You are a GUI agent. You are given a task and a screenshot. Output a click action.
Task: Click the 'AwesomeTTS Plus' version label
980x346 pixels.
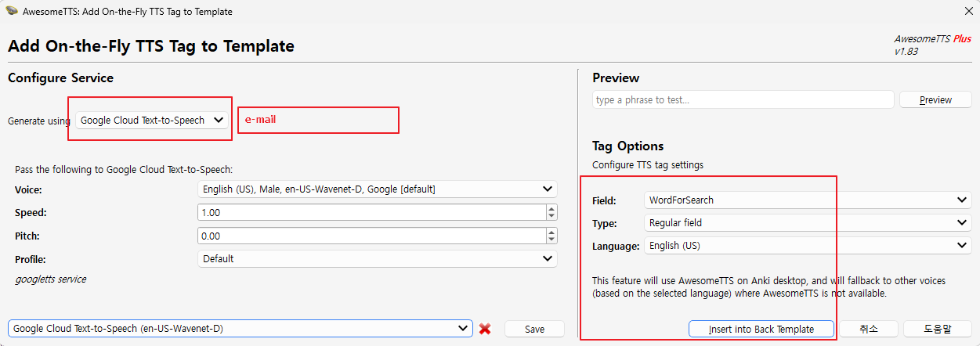pyautogui.click(x=932, y=38)
